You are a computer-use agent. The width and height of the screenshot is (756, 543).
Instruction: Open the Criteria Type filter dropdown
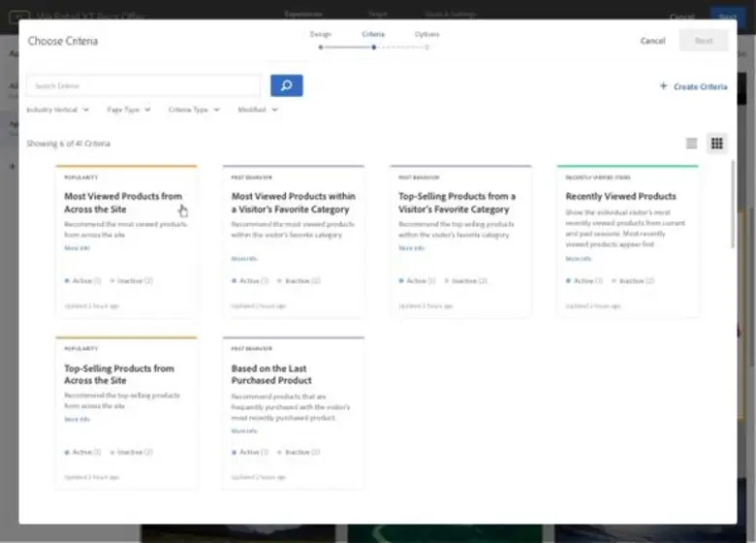[x=194, y=110]
